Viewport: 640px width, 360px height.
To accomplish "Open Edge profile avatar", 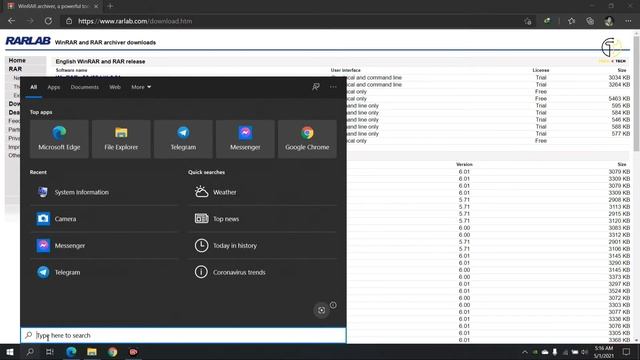I will (x=609, y=21).
